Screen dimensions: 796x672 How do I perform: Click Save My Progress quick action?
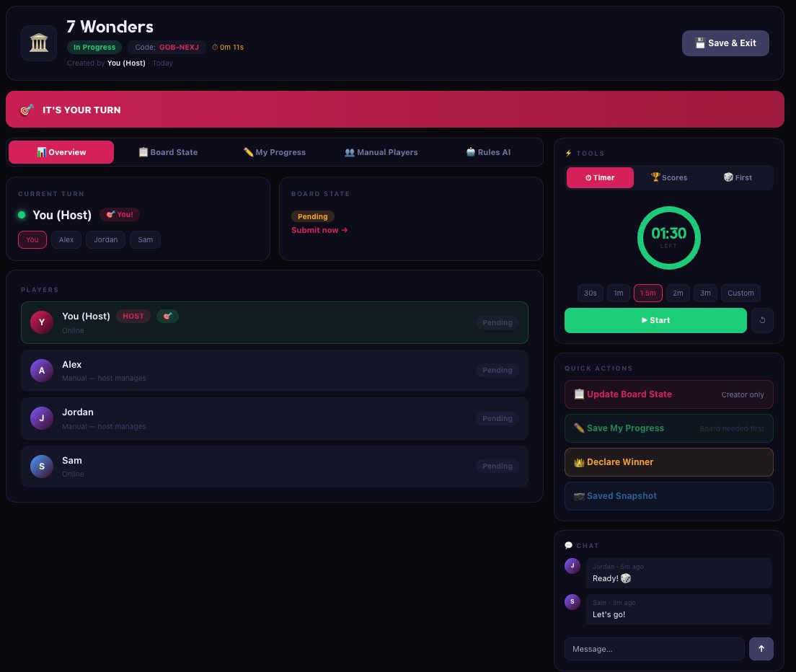point(668,428)
